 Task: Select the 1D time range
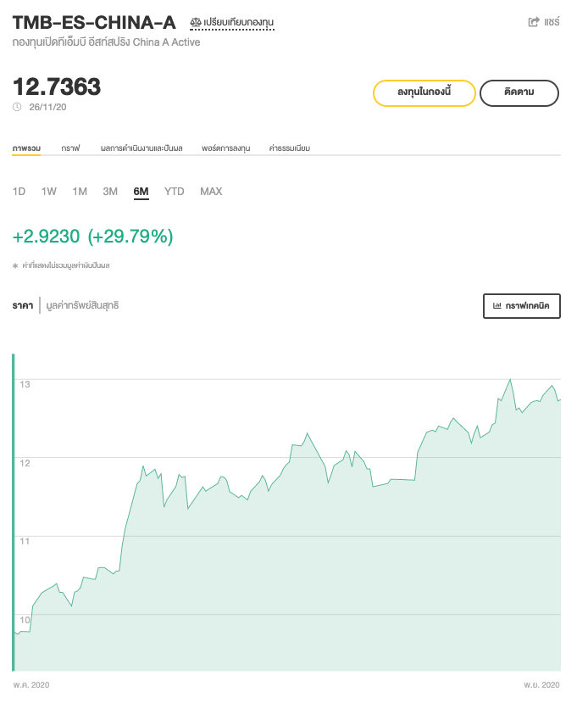tap(19, 192)
